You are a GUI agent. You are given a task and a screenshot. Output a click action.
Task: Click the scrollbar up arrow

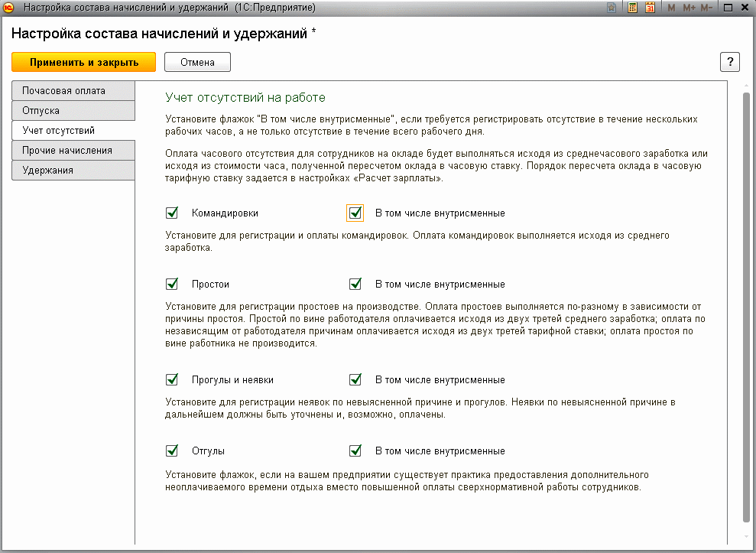point(746,86)
